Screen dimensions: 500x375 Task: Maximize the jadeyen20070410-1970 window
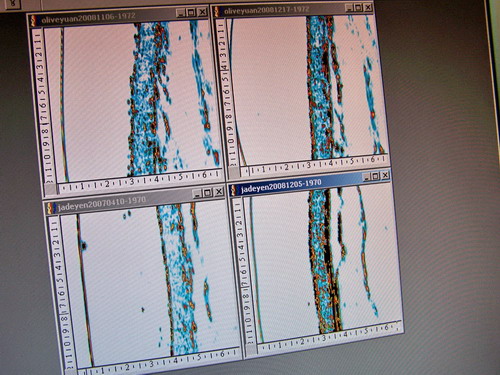click(208, 192)
